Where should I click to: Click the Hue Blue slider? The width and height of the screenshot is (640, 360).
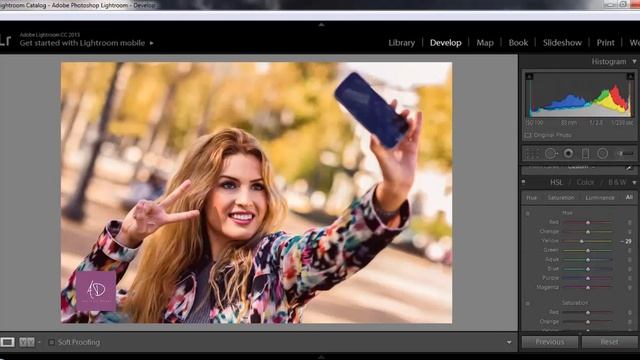pyautogui.click(x=588, y=269)
